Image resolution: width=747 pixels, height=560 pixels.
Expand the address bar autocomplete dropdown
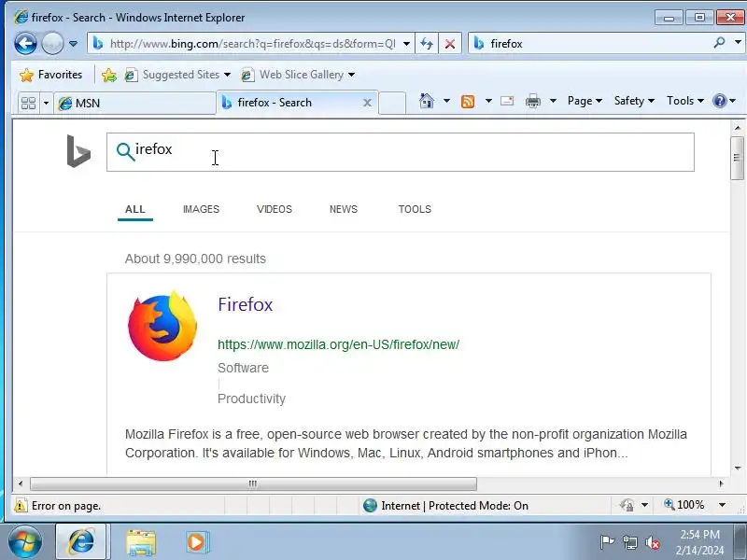click(x=406, y=44)
